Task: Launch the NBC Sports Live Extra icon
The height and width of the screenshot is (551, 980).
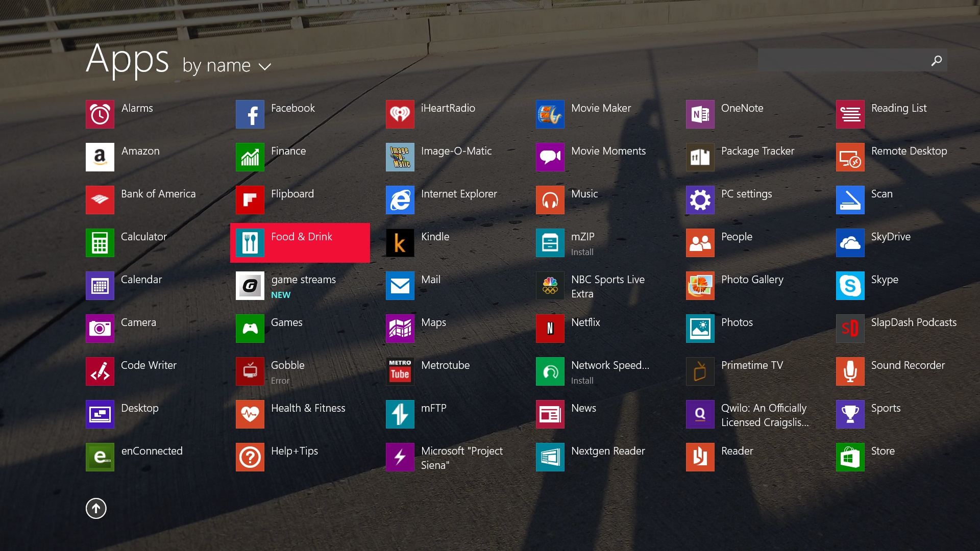Action: point(550,286)
